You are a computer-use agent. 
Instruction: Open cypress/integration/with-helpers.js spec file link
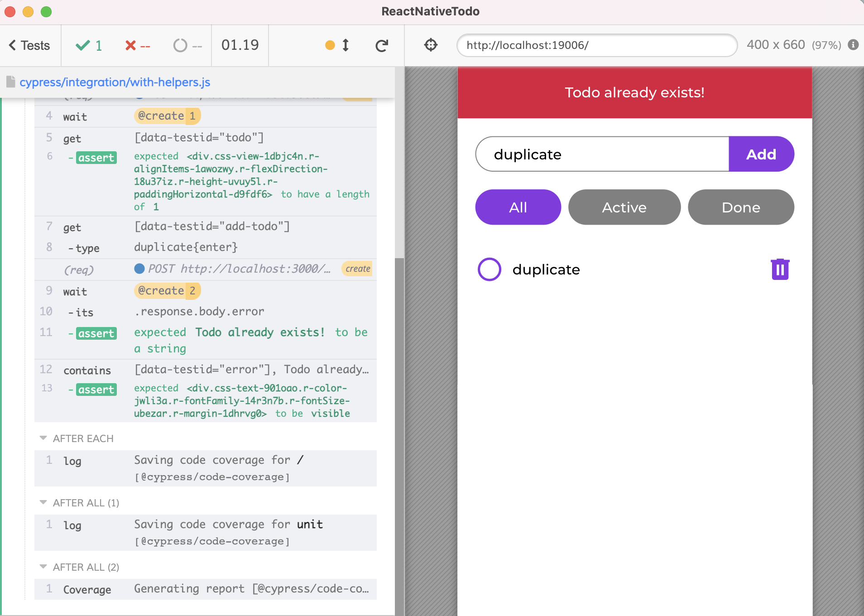pos(115,82)
